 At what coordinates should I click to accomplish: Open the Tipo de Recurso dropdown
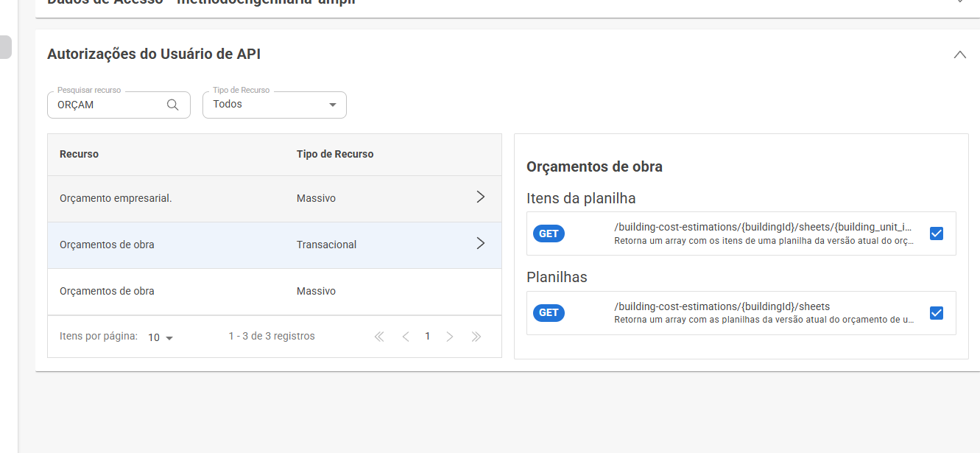275,105
